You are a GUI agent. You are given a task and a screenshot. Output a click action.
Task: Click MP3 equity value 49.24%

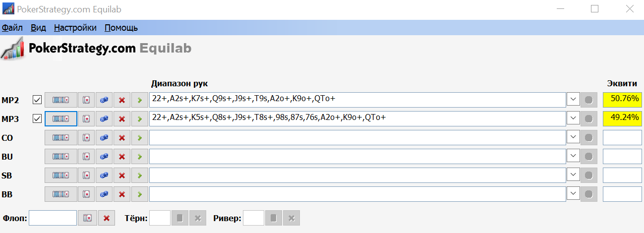[x=622, y=119]
